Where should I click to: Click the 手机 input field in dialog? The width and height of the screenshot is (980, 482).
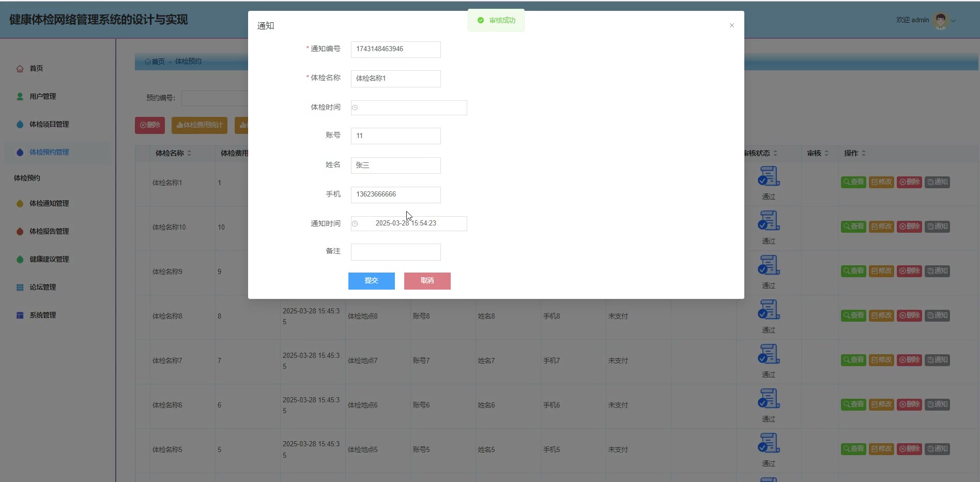395,194
